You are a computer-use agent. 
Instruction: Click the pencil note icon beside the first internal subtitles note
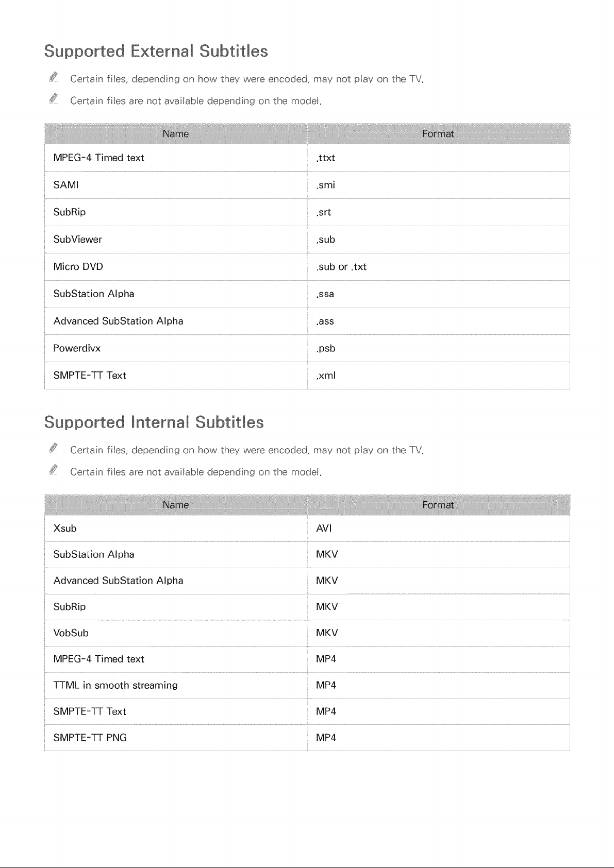[x=54, y=448]
